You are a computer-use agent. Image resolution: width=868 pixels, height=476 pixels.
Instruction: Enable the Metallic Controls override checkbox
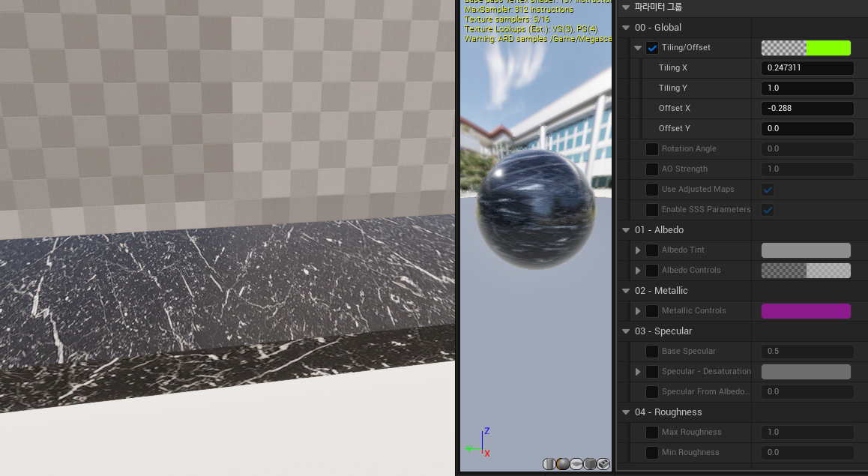(652, 311)
